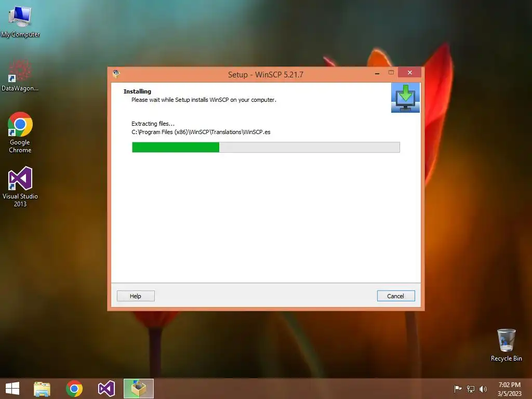Screen dimensions: 532x399
Task: Click the installer download graphic icon
Action: [x=405, y=98]
